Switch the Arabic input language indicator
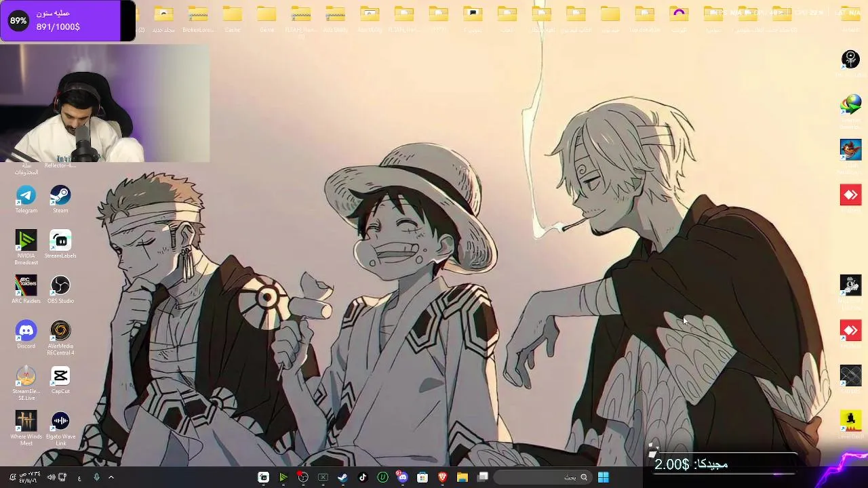Viewport: 868px width, 488px height. click(79, 477)
